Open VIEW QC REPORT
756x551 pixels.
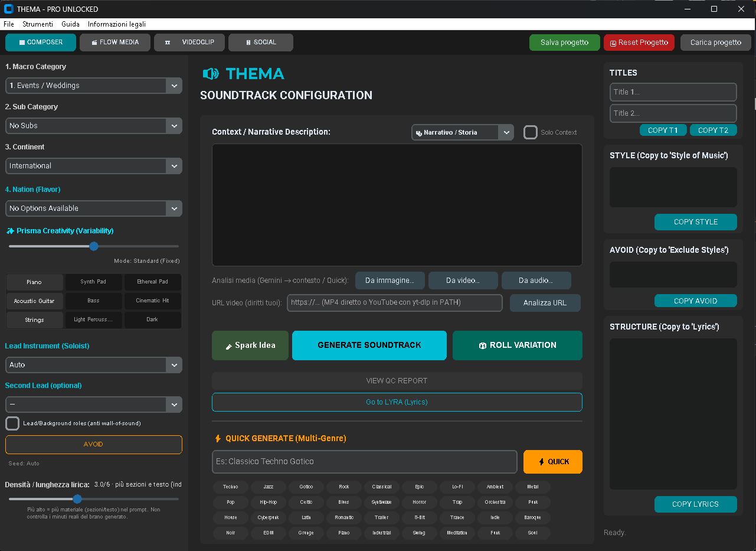pos(397,381)
